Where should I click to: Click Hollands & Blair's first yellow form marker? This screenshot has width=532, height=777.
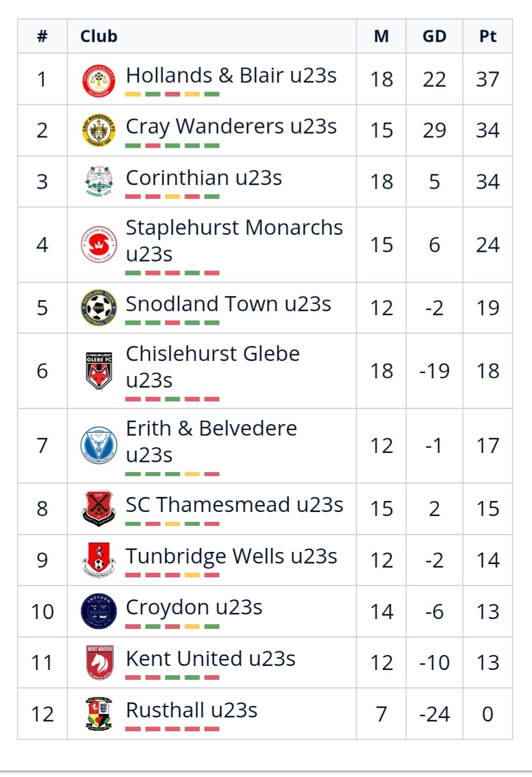tap(133, 94)
